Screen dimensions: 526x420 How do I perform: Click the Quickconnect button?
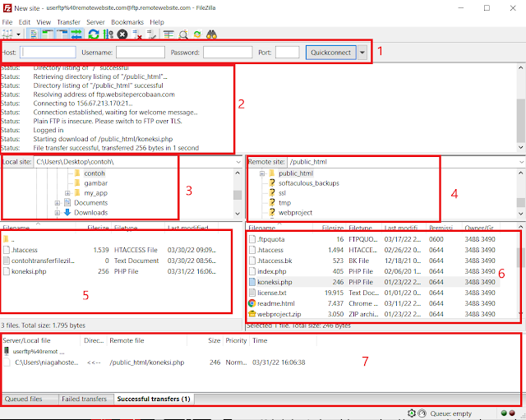coord(330,53)
